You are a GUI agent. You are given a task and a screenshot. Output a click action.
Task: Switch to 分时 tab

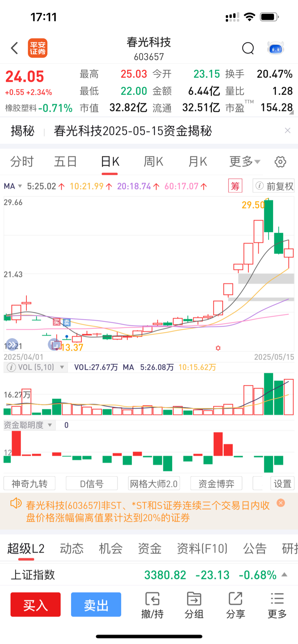22,162
